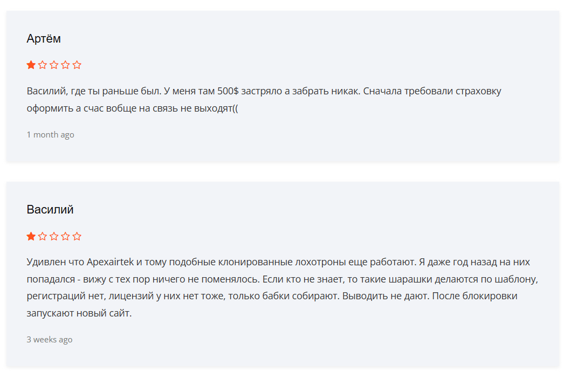Select the fifth star in Артём's rating
Screen dimensions: 570x392
click(77, 65)
